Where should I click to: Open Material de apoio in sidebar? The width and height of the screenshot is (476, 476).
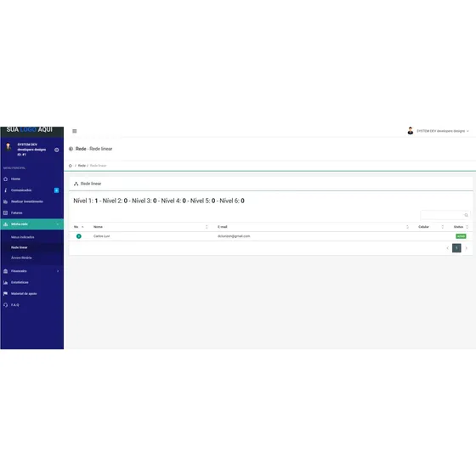[x=24, y=294]
